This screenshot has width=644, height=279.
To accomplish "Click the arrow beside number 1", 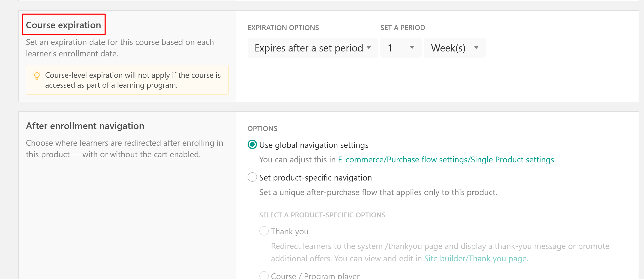I will (412, 47).
